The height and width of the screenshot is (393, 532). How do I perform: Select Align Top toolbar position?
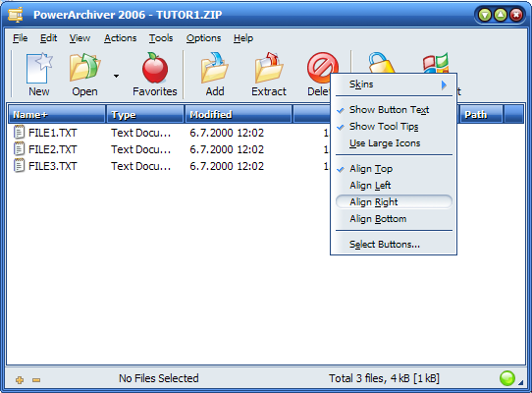point(394,169)
